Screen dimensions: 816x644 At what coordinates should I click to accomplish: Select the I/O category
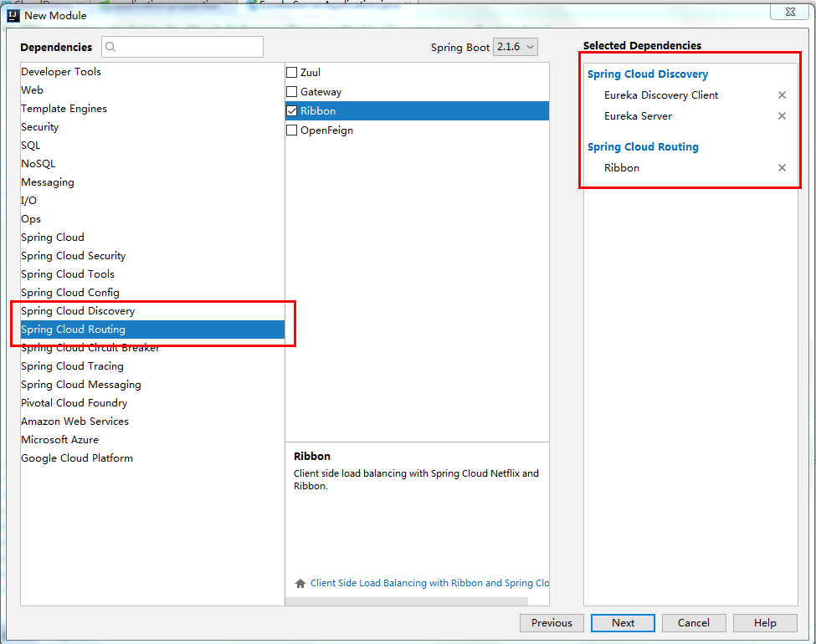coord(152,200)
